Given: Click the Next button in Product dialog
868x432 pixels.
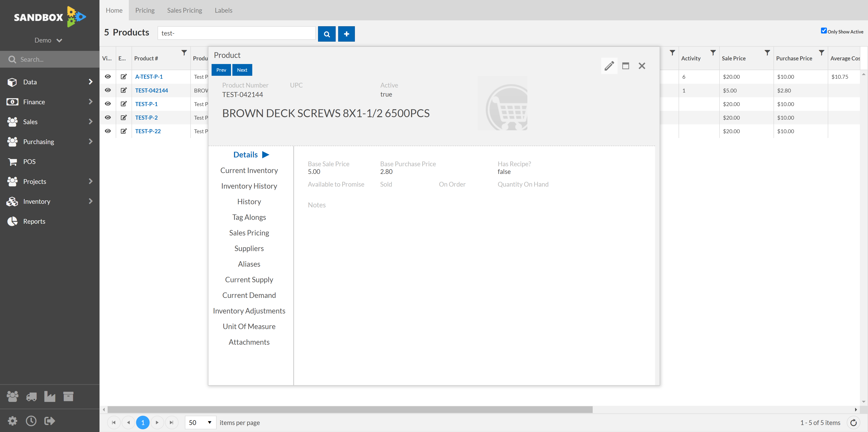Looking at the screenshot, I should 242,70.
